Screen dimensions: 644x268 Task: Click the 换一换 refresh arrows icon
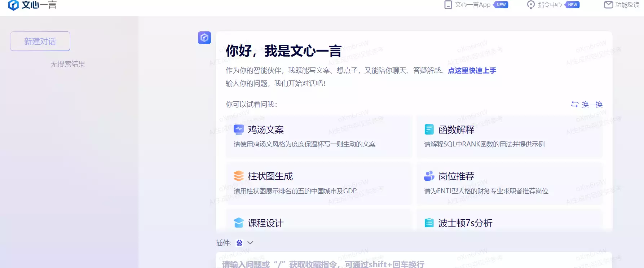(575, 104)
